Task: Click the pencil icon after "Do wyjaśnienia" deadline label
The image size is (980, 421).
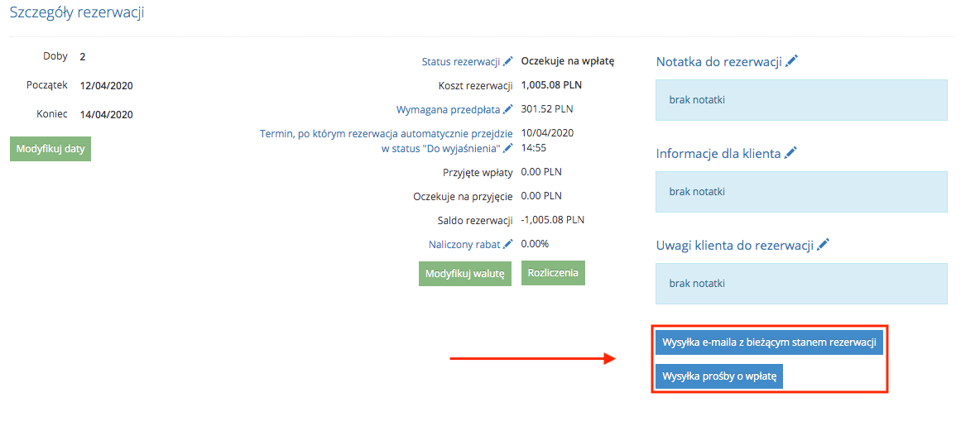Action: point(508,148)
